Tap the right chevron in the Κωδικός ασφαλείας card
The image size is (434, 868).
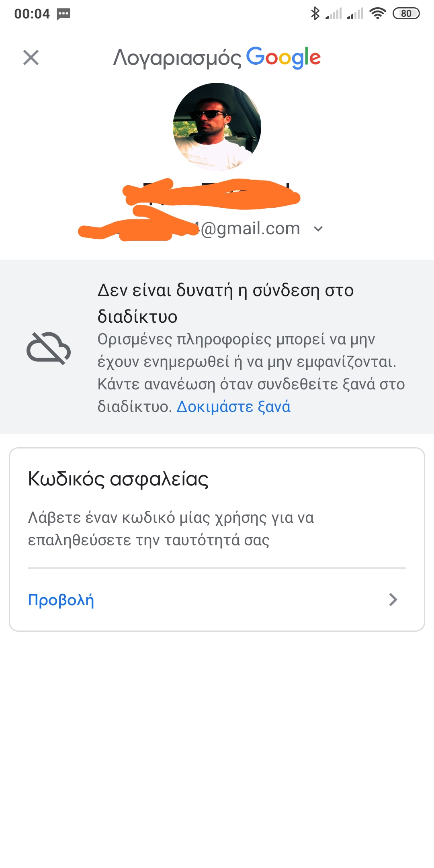coord(393,600)
